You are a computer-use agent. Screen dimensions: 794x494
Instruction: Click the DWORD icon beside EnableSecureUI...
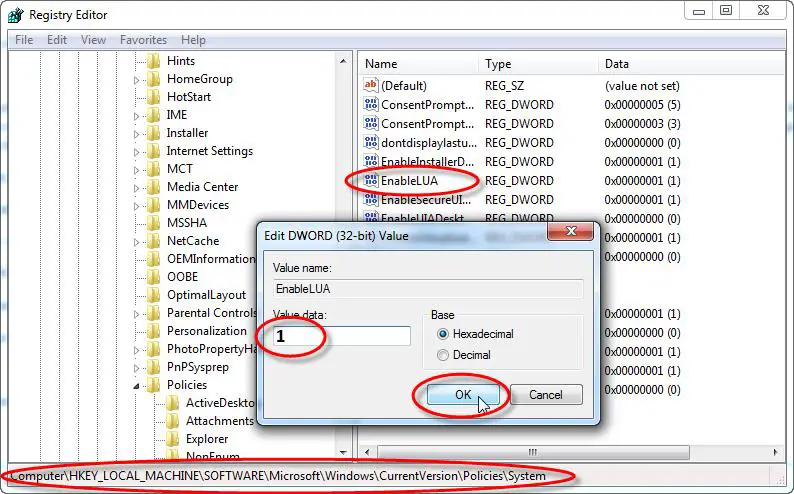[371, 199]
